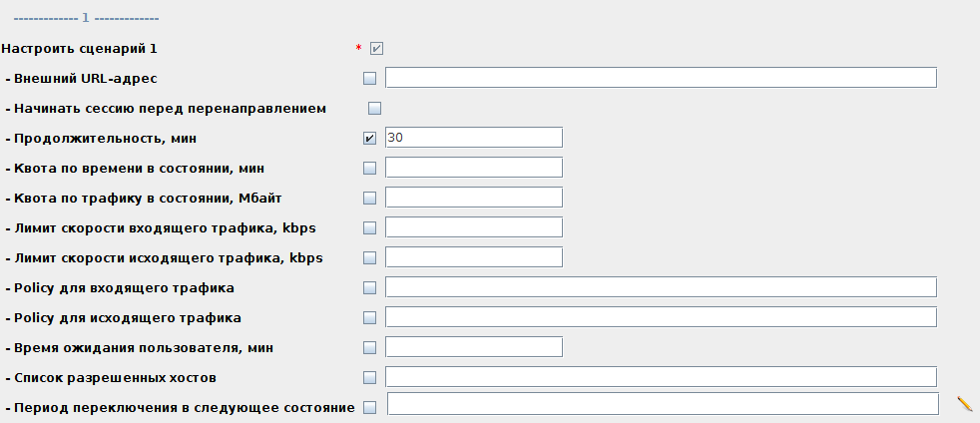Enable 'Квота по времени в состоянии' checkbox

point(370,168)
